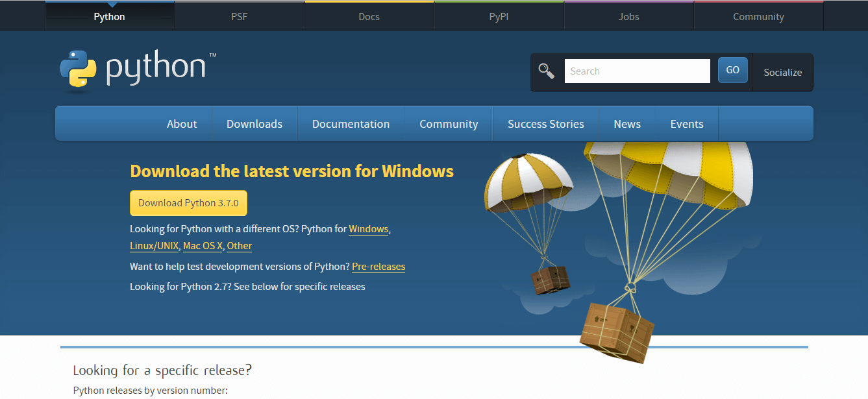Click 'Looking for a specific release?' heading
This screenshot has width=868, height=399.
pyautogui.click(x=162, y=370)
